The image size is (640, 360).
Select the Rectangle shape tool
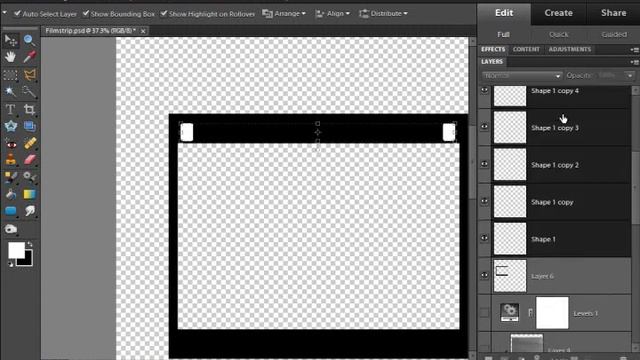coord(11,211)
